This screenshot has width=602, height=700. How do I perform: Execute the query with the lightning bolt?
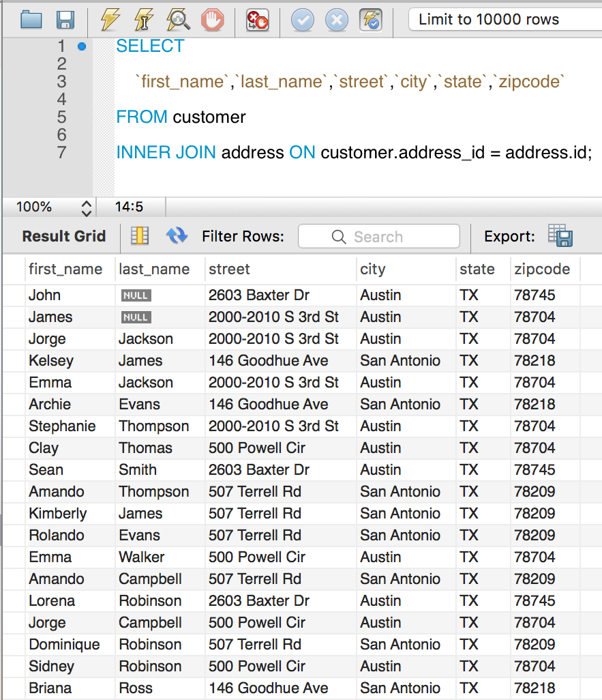point(110,20)
